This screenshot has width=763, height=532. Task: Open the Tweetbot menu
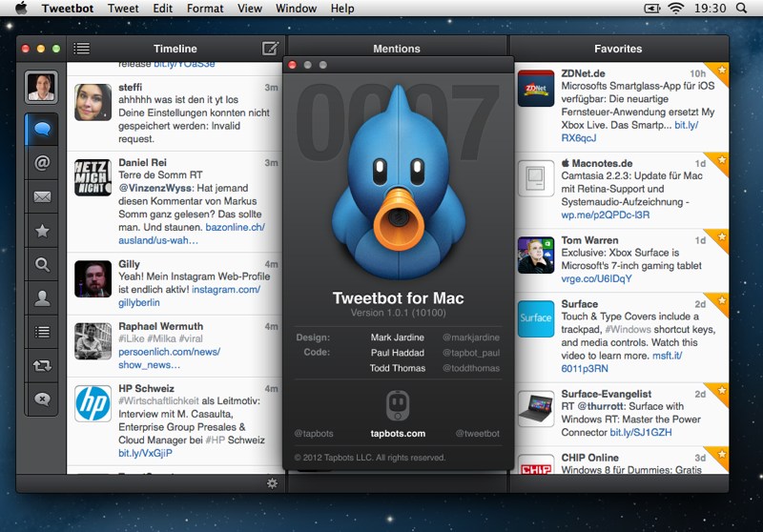[x=68, y=9]
